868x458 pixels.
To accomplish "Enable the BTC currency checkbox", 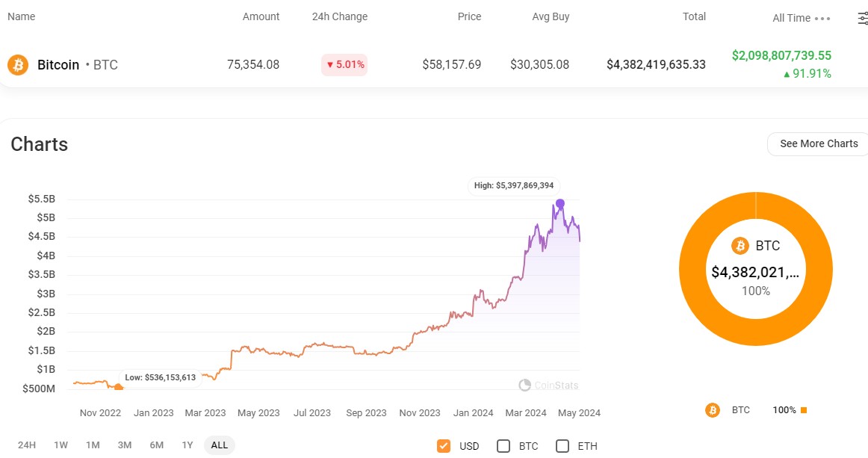I will [503, 445].
